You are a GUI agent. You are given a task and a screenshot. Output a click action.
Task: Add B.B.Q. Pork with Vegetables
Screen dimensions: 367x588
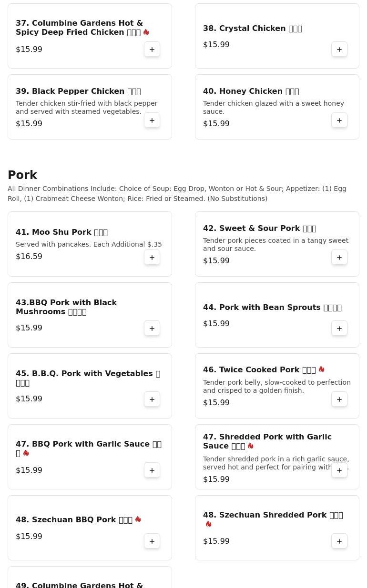(152, 399)
